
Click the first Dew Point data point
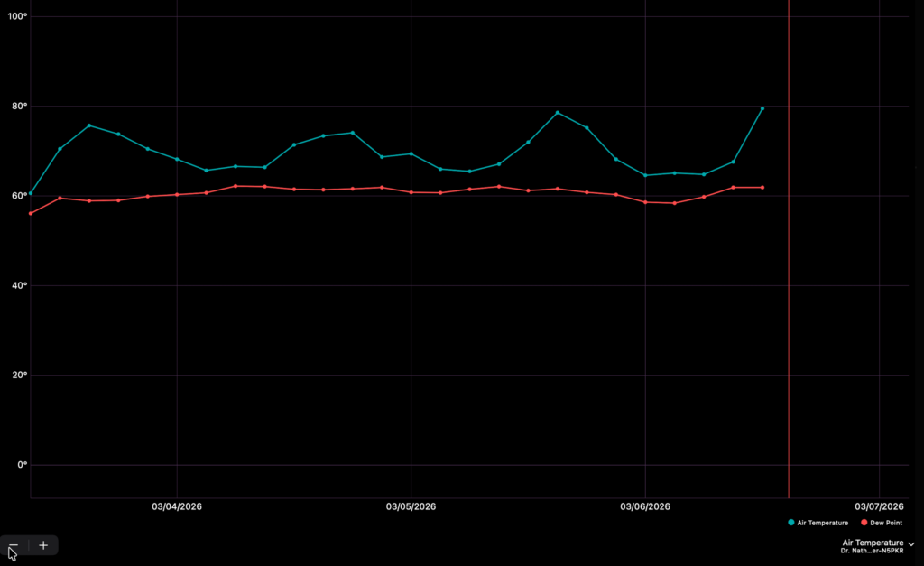(x=31, y=213)
